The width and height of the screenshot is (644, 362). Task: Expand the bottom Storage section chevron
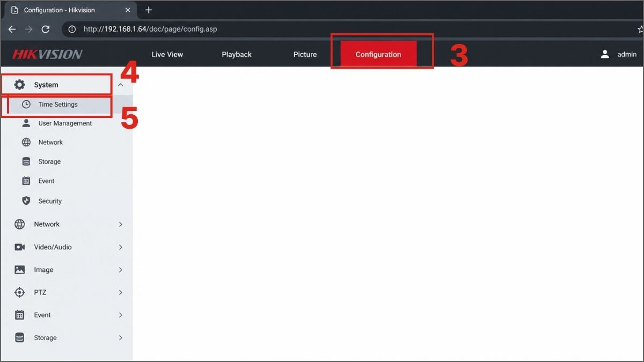click(x=121, y=338)
